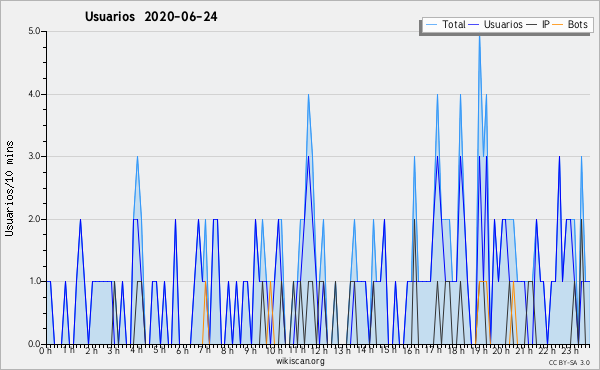Click the Total peak at 3.0 near 4 h
Viewport: 600px width, 370px height.
pyautogui.click(x=137, y=157)
